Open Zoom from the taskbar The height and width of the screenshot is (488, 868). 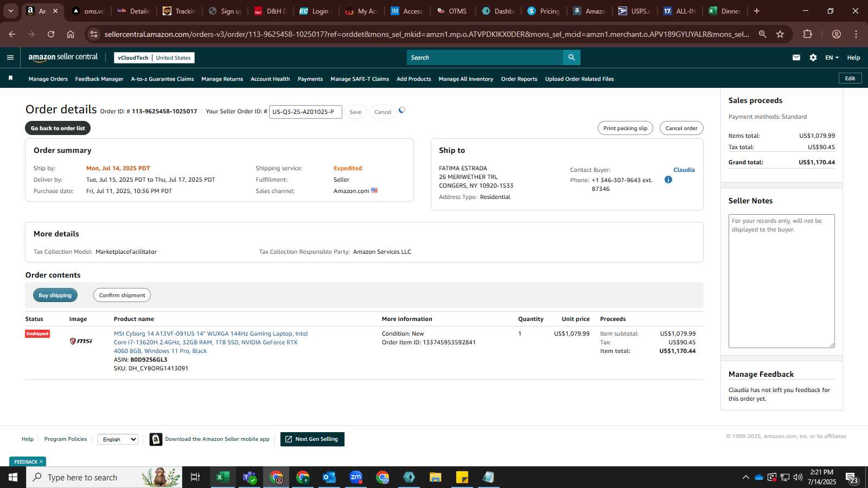click(356, 477)
